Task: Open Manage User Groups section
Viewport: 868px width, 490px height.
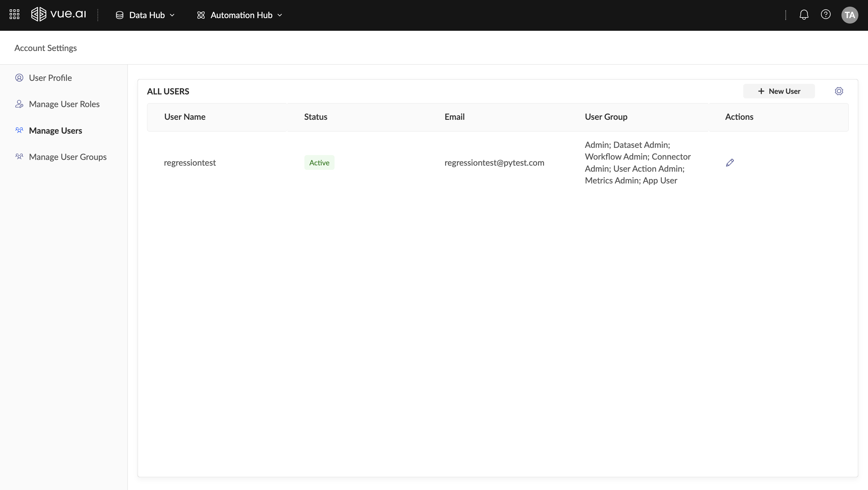Action: (x=68, y=157)
